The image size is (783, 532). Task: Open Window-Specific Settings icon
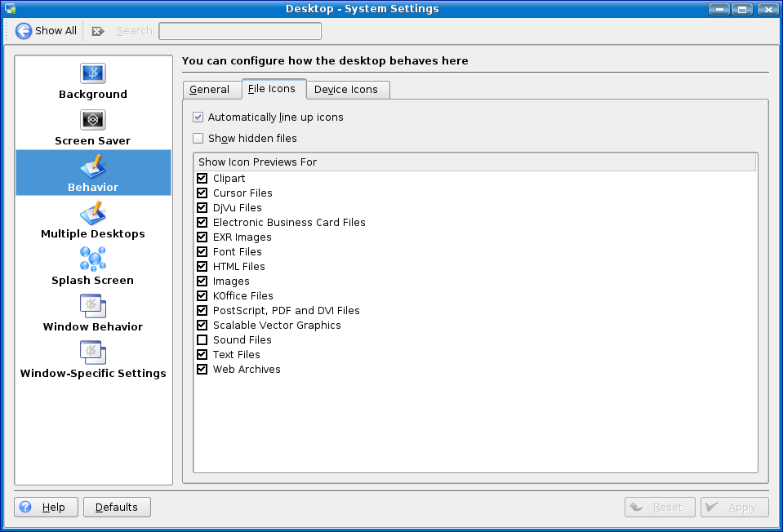pos(93,353)
